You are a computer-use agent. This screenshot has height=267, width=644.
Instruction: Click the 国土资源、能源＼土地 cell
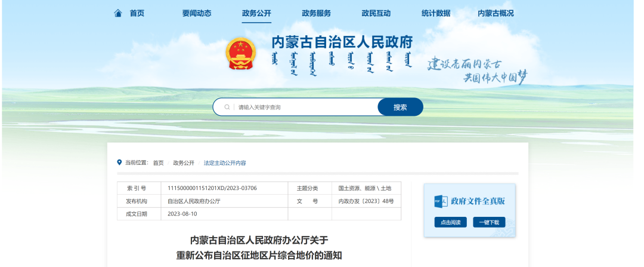click(365, 188)
